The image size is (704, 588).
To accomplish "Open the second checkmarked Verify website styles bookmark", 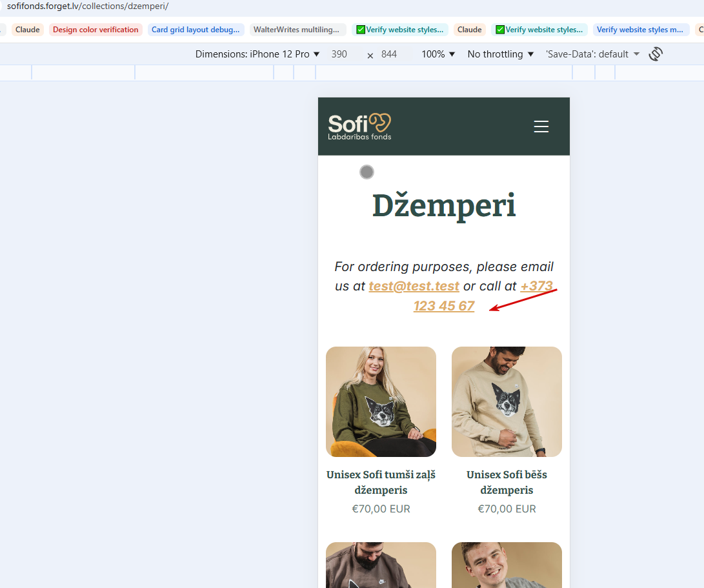I will click(539, 30).
